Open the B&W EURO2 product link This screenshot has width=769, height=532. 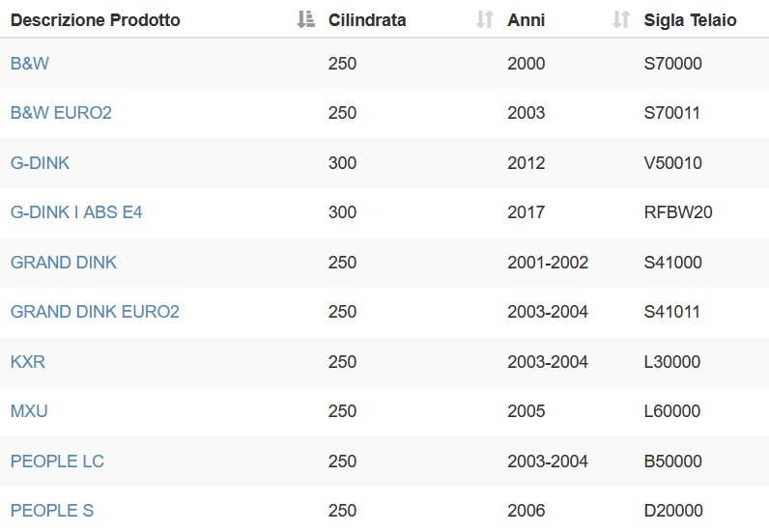tap(61, 113)
